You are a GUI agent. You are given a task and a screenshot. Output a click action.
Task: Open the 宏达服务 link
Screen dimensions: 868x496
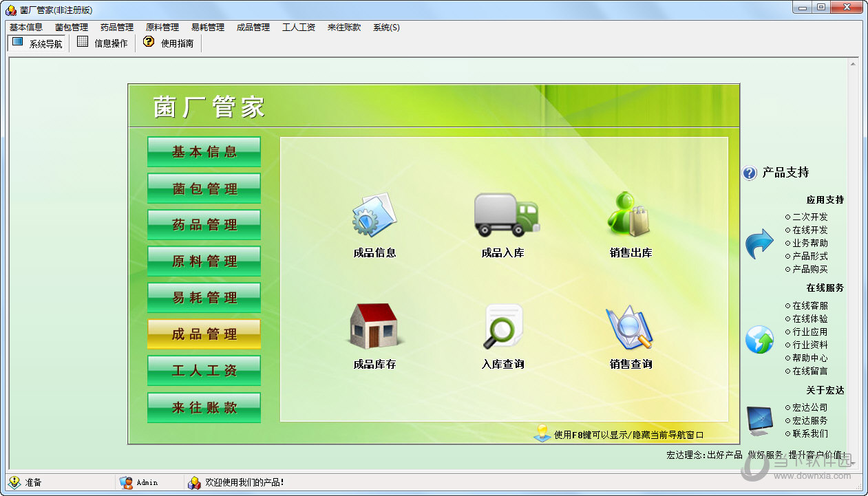810,420
